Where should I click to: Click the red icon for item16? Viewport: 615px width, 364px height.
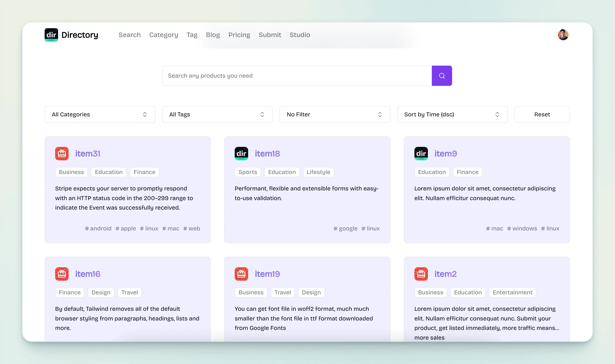click(62, 274)
